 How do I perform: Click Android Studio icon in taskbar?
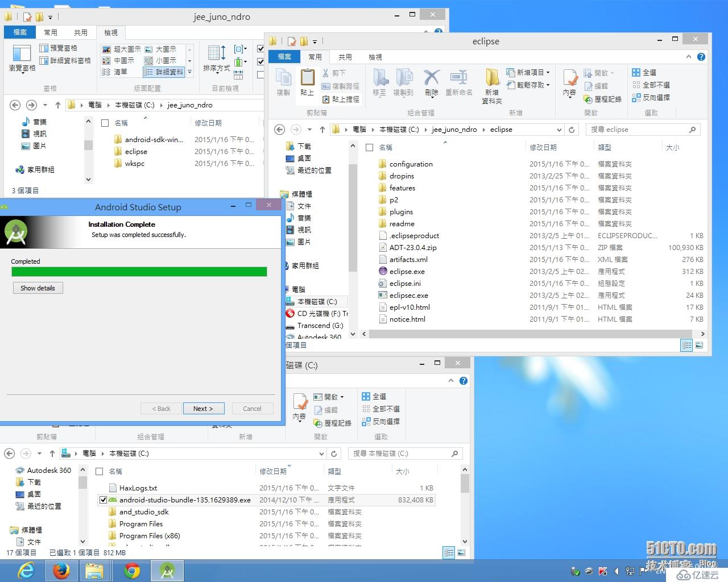point(167,570)
